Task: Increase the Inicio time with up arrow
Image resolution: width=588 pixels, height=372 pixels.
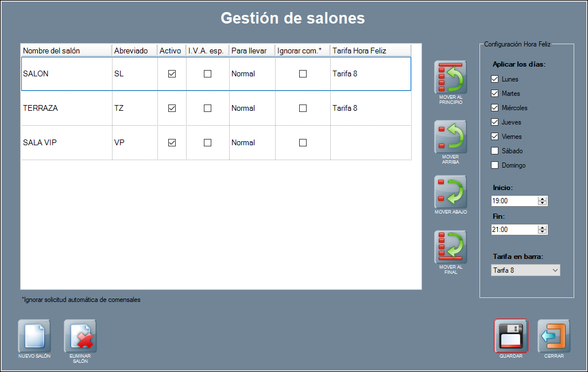Action: (x=542, y=199)
